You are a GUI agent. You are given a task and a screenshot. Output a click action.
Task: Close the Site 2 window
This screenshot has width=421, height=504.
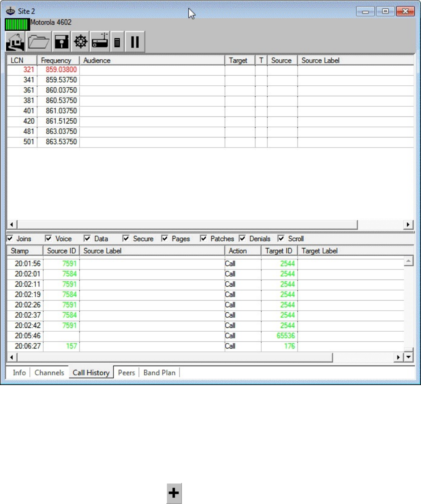tap(405, 11)
